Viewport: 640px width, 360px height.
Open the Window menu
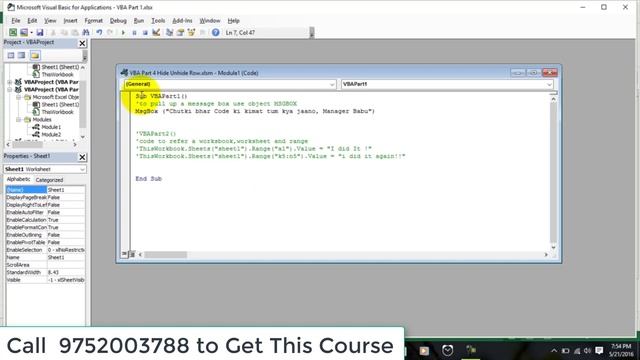coord(209,20)
